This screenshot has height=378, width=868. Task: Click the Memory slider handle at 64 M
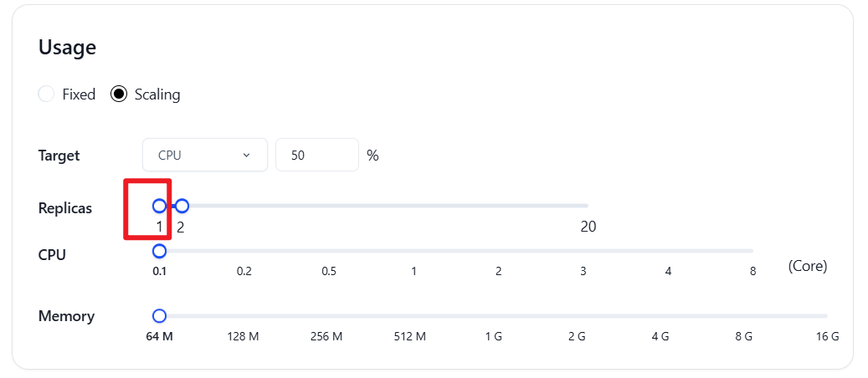click(159, 316)
